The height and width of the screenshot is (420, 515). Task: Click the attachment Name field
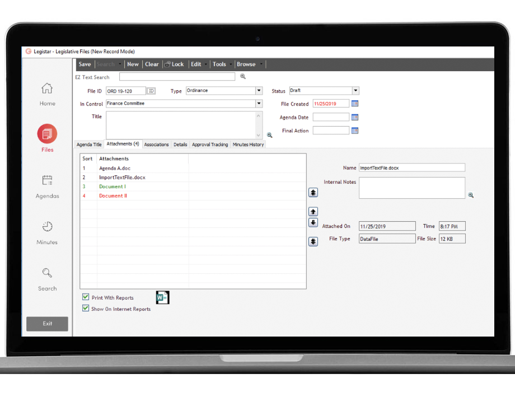[x=412, y=167]
